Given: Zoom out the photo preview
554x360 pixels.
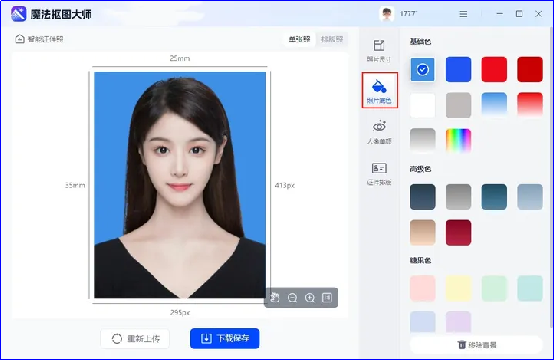Looking at the screenshot, I should 292,298.
